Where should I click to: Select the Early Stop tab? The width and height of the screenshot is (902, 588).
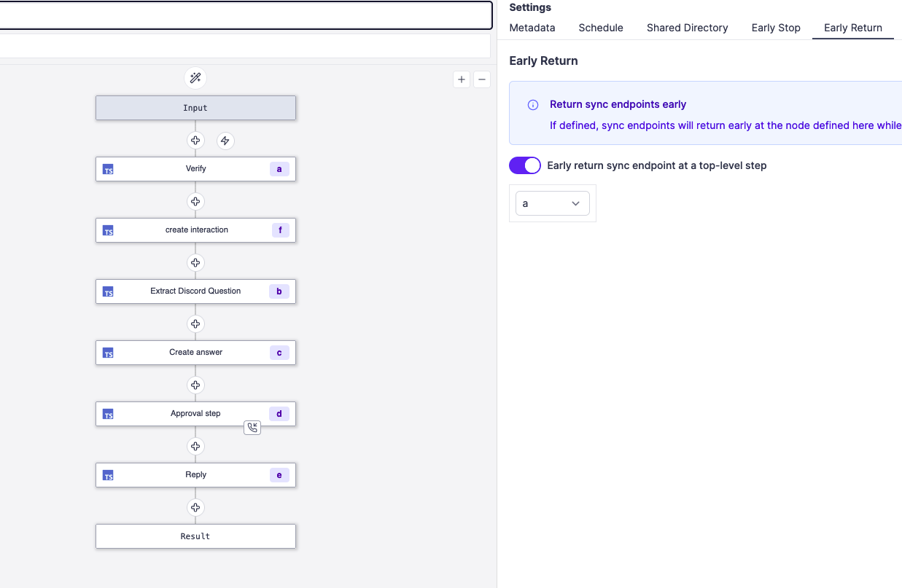(776, 28)
